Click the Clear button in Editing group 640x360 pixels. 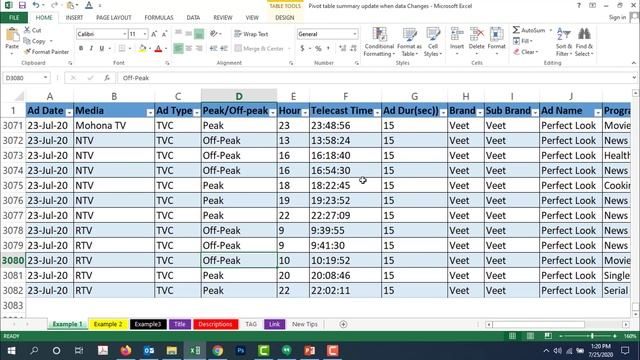[x=526, y=52]
